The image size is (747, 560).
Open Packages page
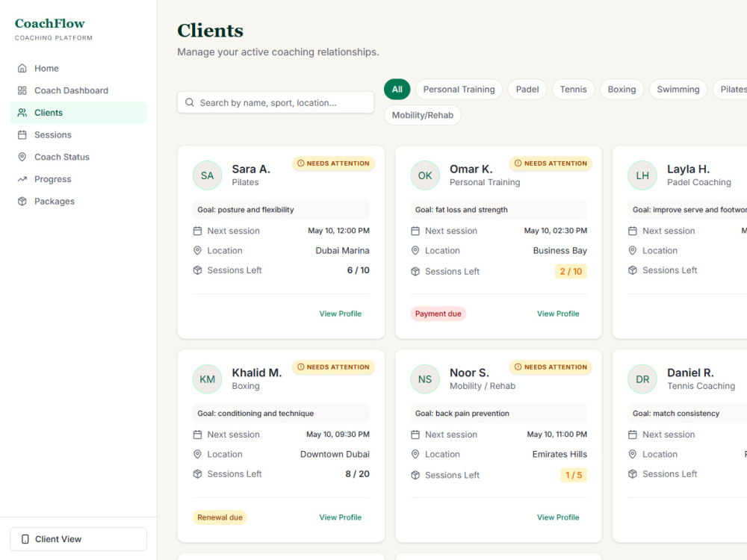pyautogui.click(x=78, y=201)
